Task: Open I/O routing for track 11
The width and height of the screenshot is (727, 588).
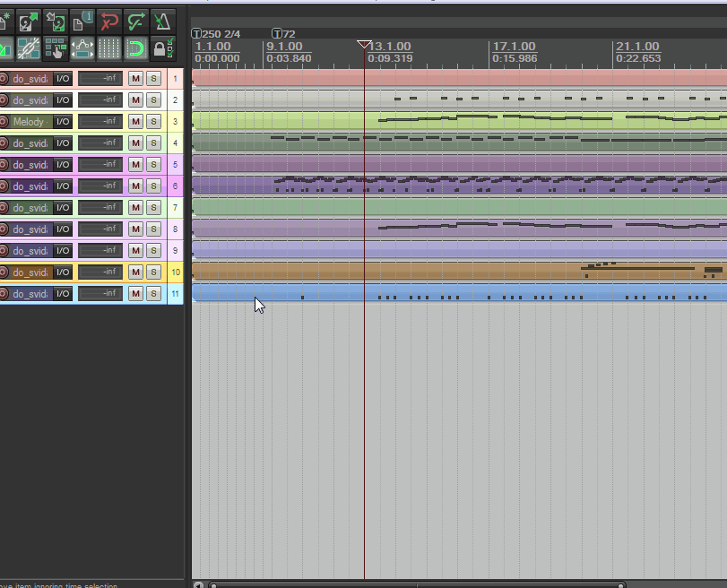Action: (63, 293)
